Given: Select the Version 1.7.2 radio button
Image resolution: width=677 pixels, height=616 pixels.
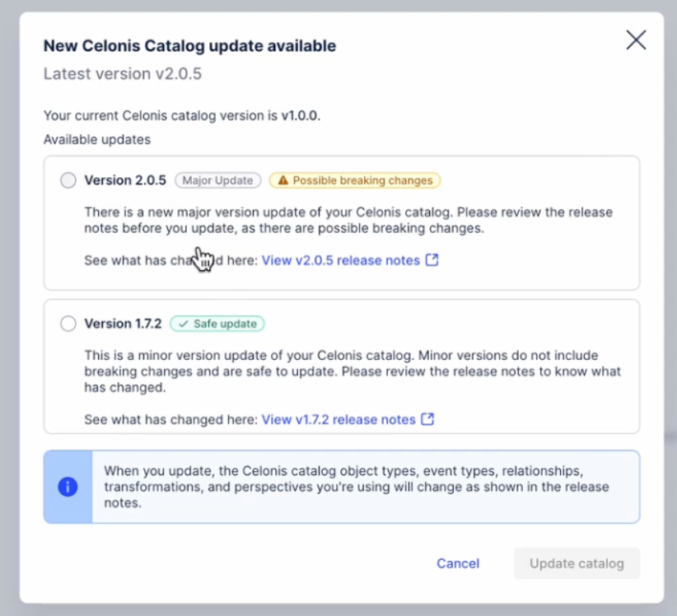Looking at the screenshot, I should click(68, 324).
